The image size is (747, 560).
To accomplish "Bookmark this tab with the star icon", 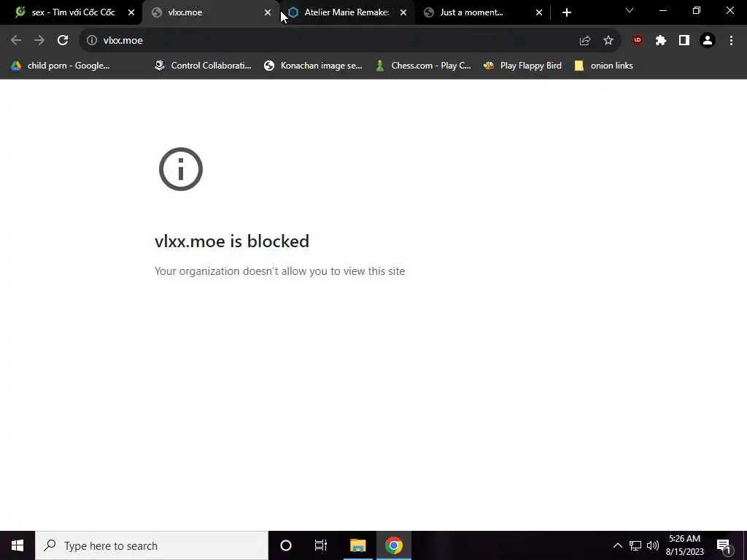I will click(x=608, y=41).
